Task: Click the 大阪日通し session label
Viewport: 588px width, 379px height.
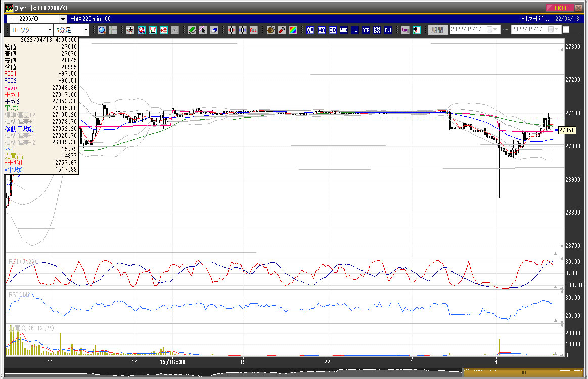Action: coord(535,18)
